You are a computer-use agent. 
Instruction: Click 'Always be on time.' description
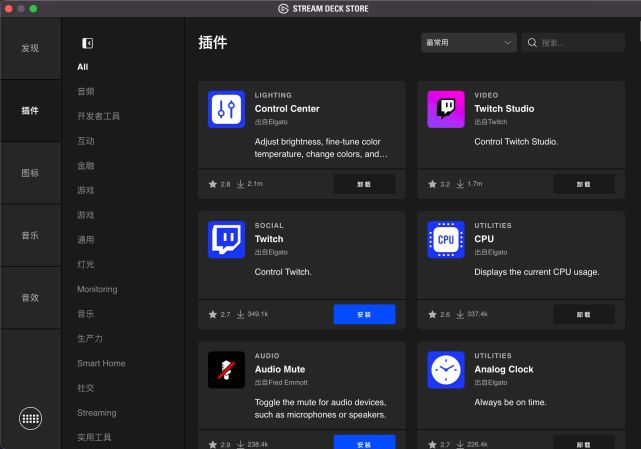click(x=510, y=402)
